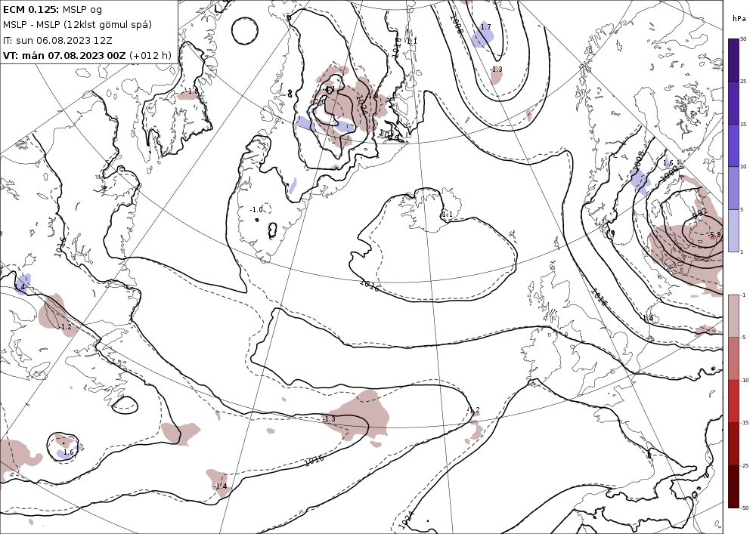
Task: Click the '1.1' value over Iceland
Action: click(x=447, y=215)
